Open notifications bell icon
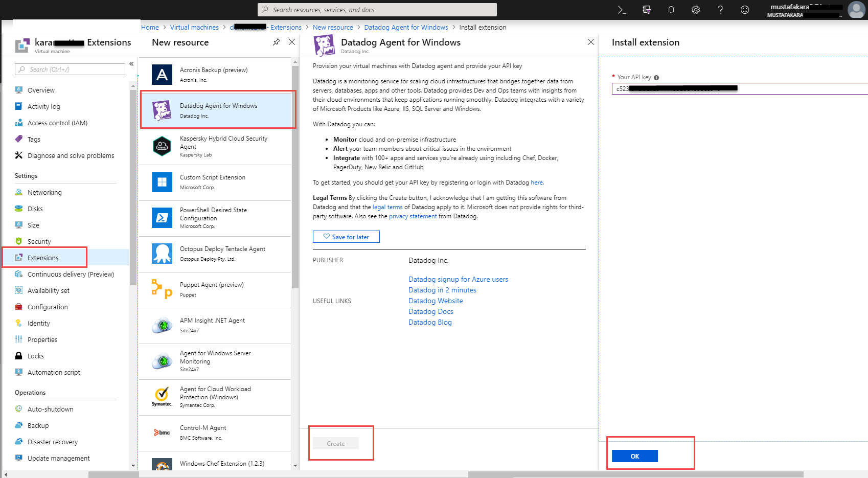 tap(671, 10)
